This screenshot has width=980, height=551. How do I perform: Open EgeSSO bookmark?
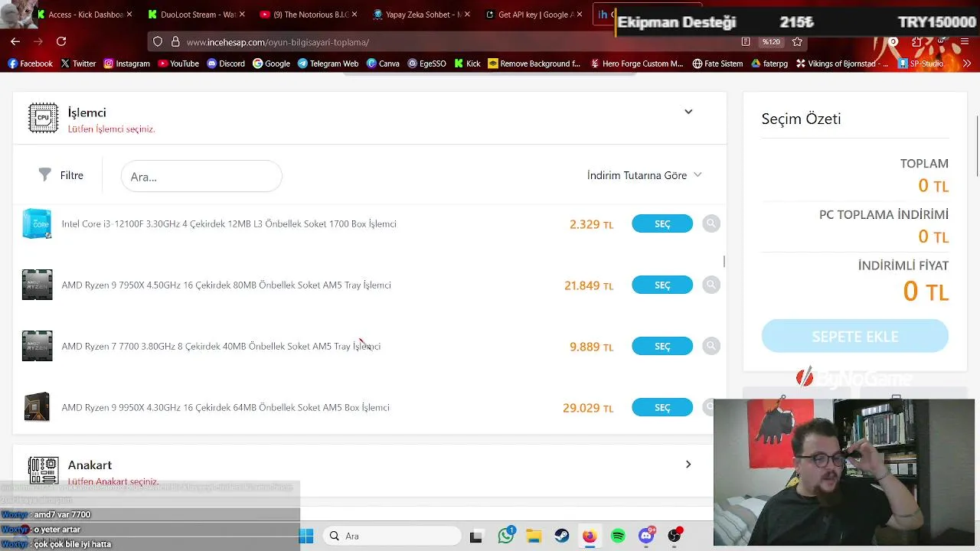(426, 64)
